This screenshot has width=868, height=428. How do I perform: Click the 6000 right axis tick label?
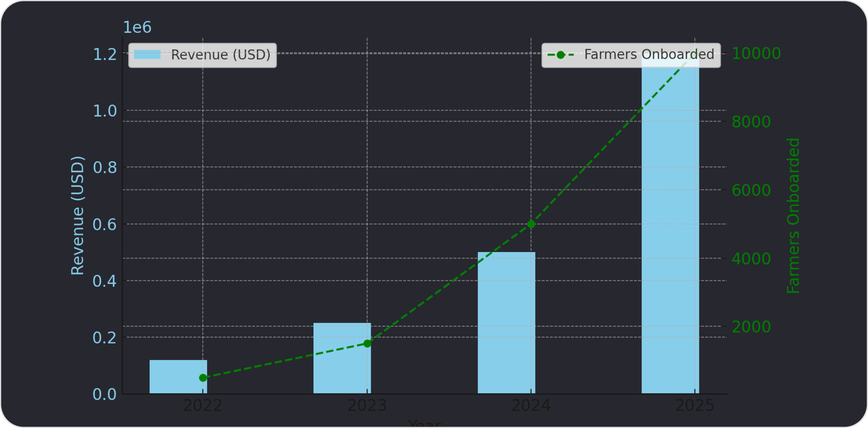[751, 190]
